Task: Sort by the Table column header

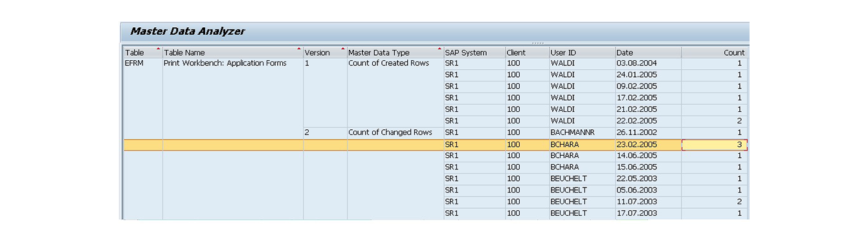Action: click(x=142, y=52)
